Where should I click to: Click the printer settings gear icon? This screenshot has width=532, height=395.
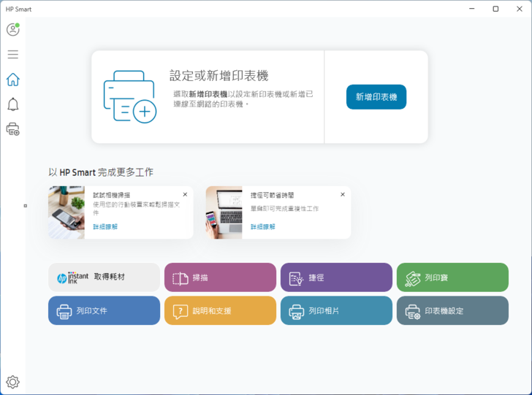413,312
